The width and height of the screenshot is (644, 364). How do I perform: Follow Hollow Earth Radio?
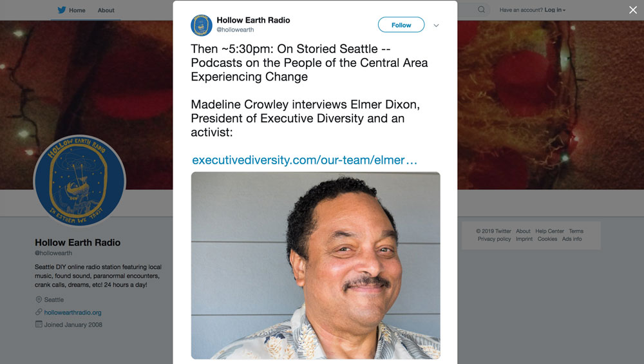(x=401, y=25)
